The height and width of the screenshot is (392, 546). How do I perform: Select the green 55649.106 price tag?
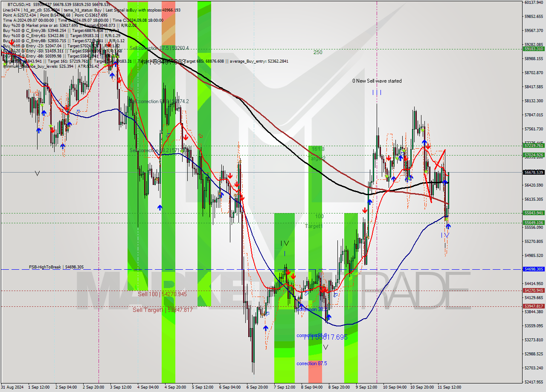pyautogui.click(x=533, y=223)
